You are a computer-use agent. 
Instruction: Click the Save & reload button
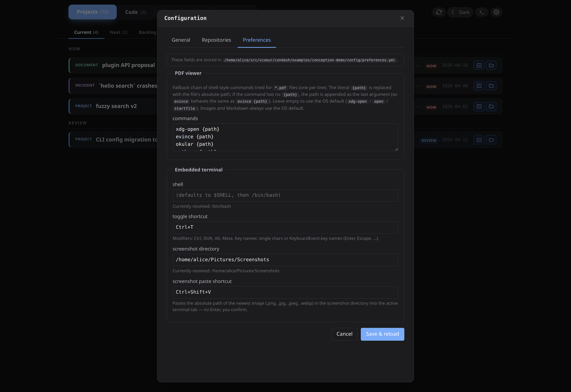click(x=382, y=334)
